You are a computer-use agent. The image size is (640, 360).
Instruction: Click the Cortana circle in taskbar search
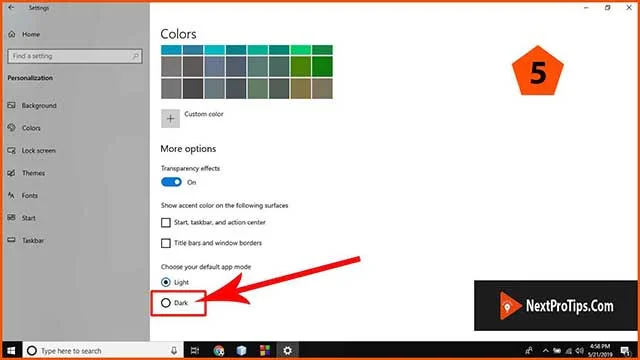pyautogui.click(x=32, y=351)
